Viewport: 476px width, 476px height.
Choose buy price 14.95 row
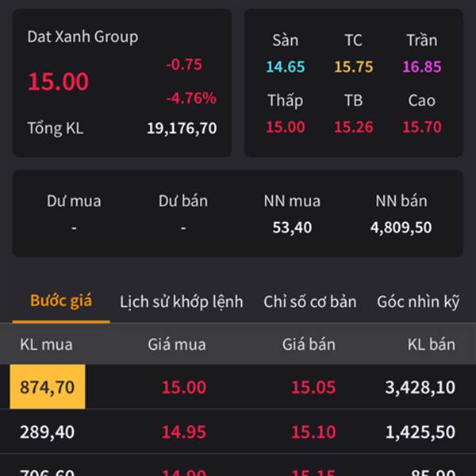184,432
